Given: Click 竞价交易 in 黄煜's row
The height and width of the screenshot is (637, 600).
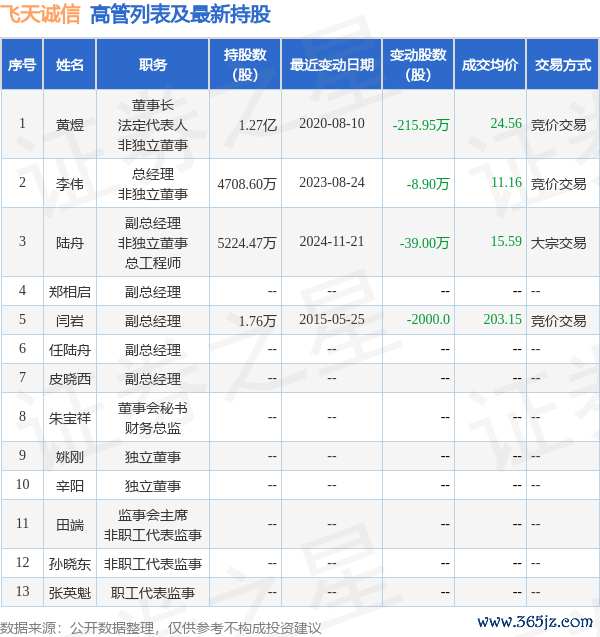Looking at the screenshot, I should [x=559, y=125].
